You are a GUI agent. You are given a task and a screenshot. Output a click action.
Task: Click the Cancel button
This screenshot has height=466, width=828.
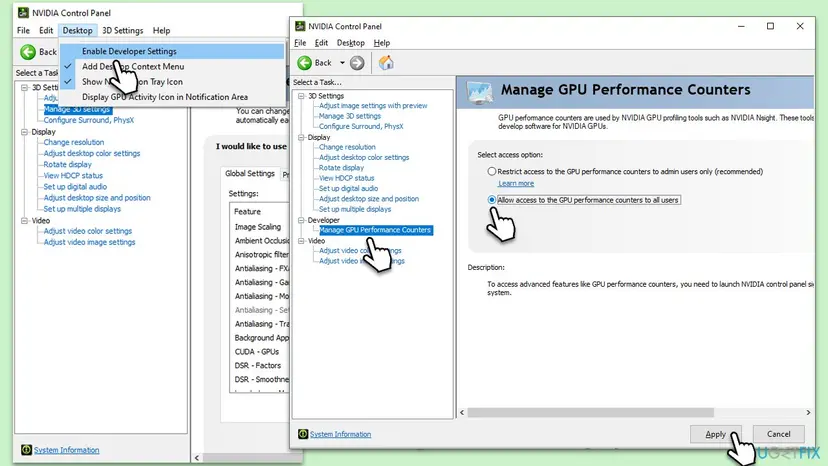(x=779, y=434)
